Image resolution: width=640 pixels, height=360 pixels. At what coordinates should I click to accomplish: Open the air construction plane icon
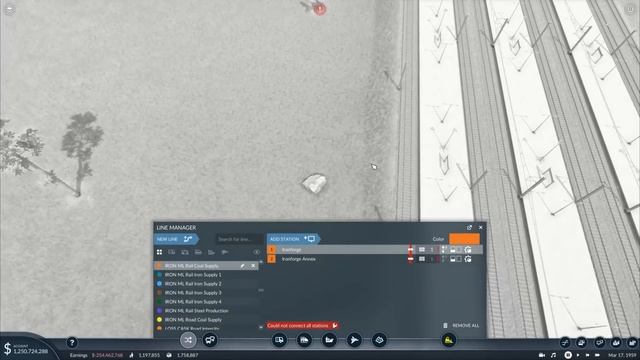pyautogui.click(x=354, y=340)
